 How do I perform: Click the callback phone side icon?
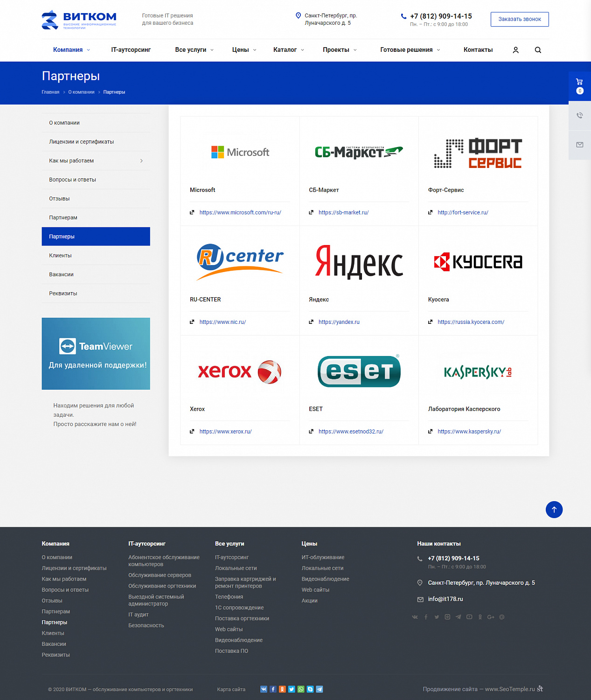[579, 115]
